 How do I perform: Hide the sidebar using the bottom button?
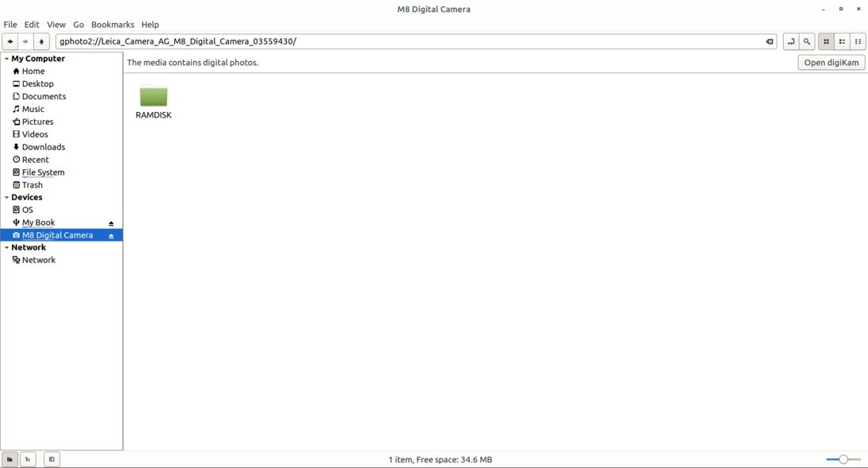click(x=52, y=459)
